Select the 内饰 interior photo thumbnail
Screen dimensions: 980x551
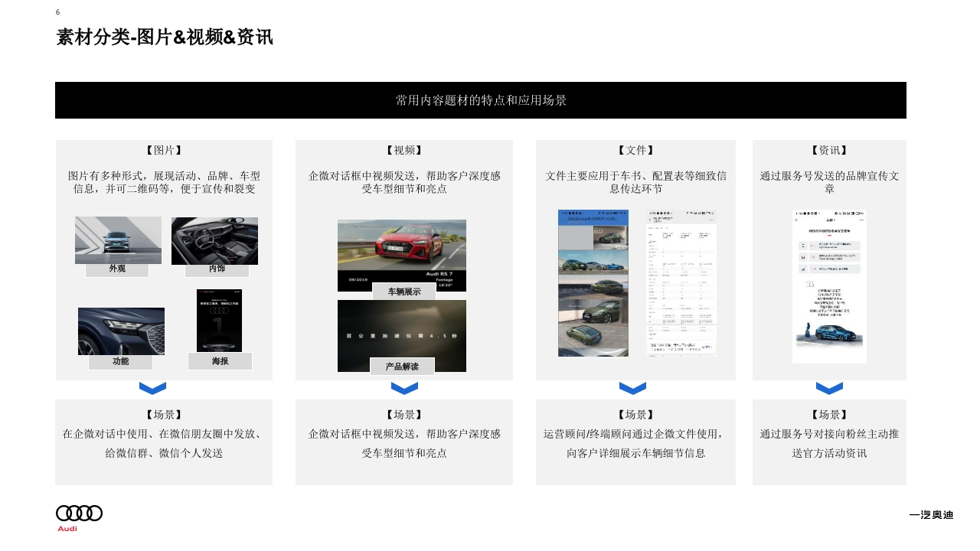point(214,240)
